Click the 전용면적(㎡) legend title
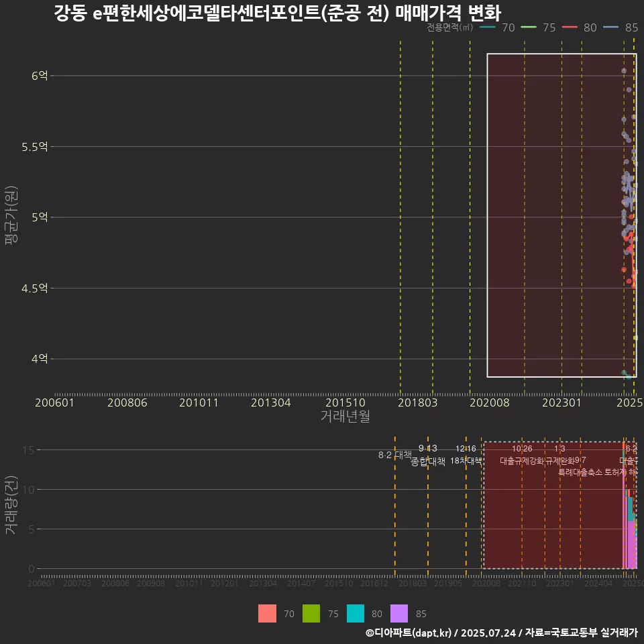Viewport: 644px width, 644px height. tap(449, 28)
